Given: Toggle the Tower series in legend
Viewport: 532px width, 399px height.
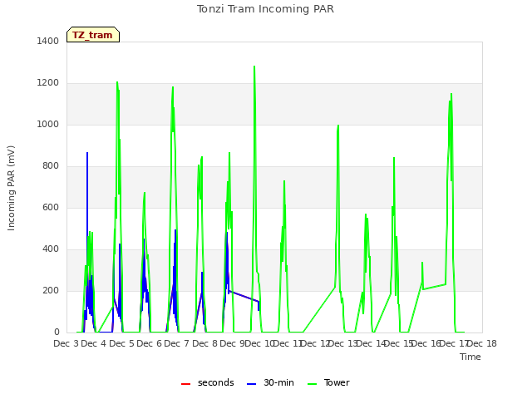Looking at the screenshot, I should 328,382.
